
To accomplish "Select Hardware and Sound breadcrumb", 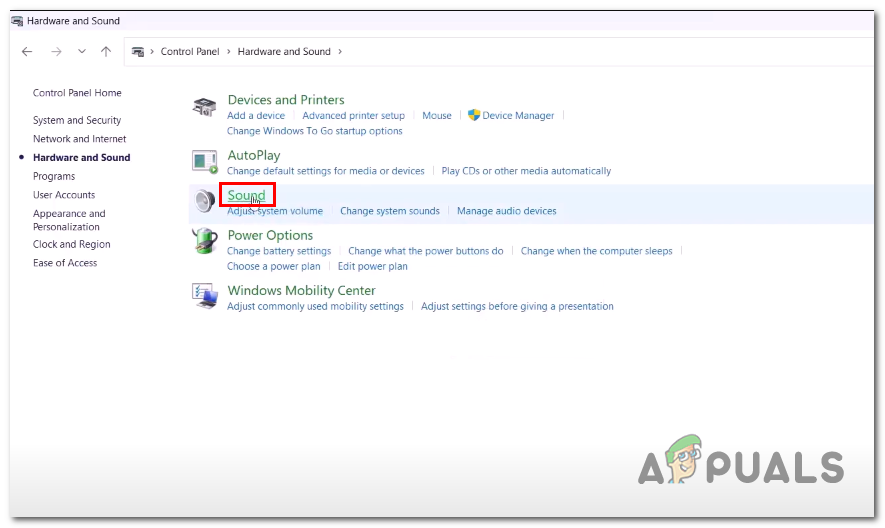I will (x=284, y=51).
